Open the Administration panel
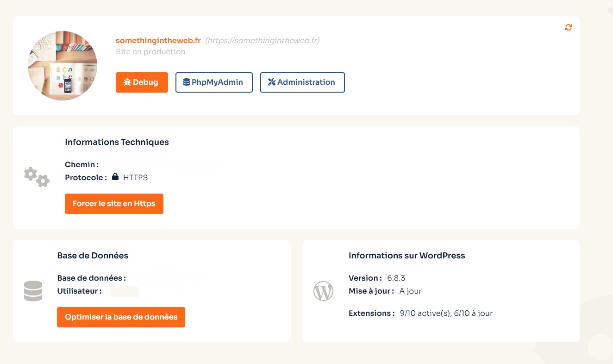The width and height of the screenshot is (613, 364). pyautogui.click(x=302, y=82)
